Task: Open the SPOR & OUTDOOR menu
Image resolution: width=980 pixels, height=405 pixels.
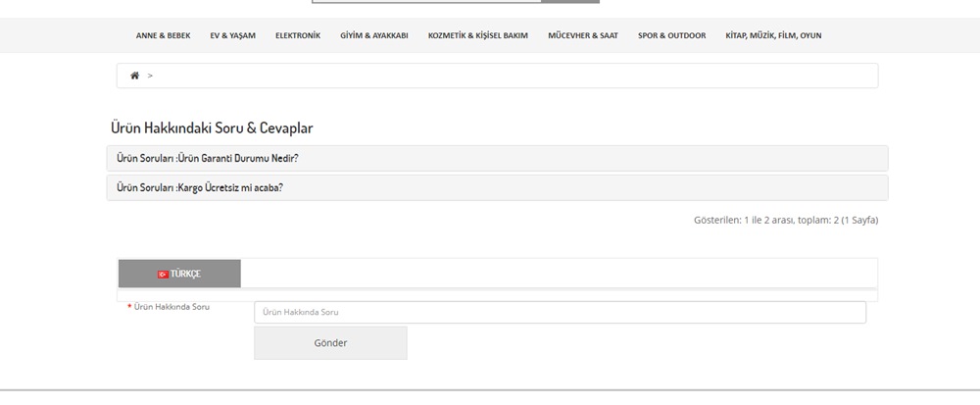Action: point(671,35)
